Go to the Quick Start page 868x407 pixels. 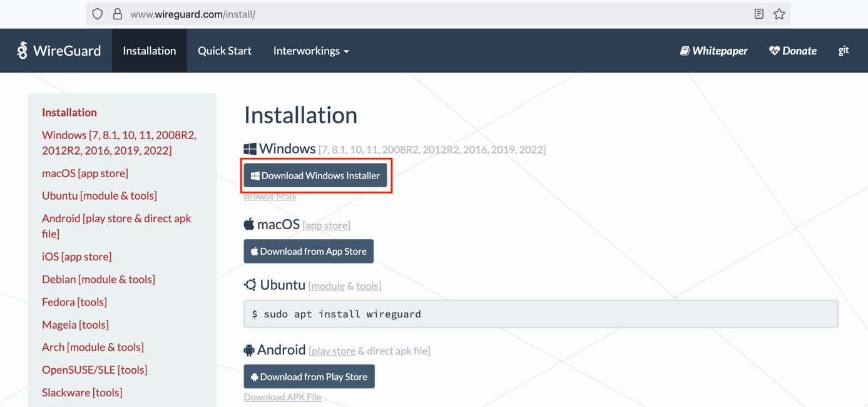pos(225,51)
